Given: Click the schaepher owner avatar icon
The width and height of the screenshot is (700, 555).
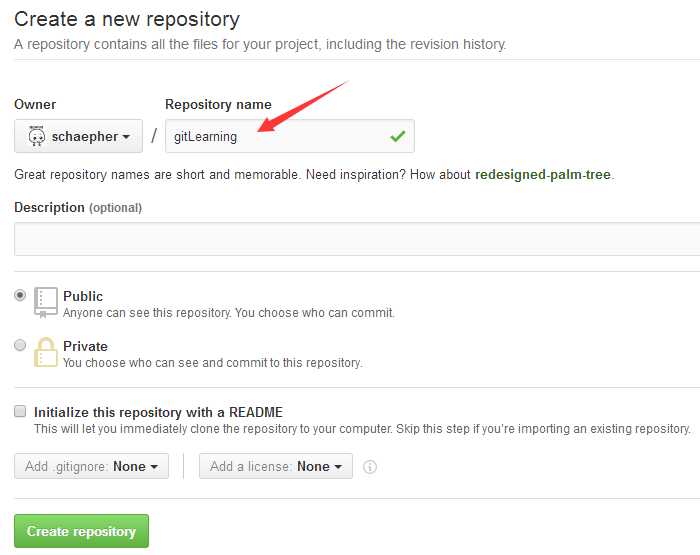Looking at the screenshot, I should tap(37, 136).
